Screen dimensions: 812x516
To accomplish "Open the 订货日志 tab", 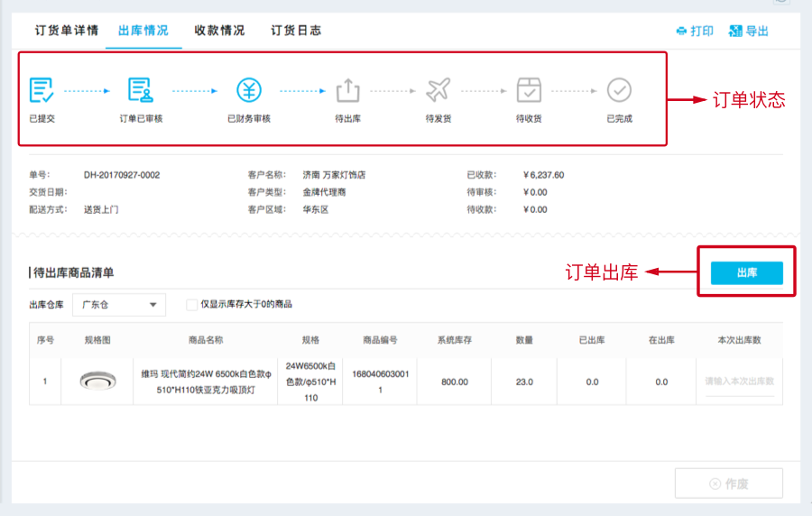I will point(296,31).
